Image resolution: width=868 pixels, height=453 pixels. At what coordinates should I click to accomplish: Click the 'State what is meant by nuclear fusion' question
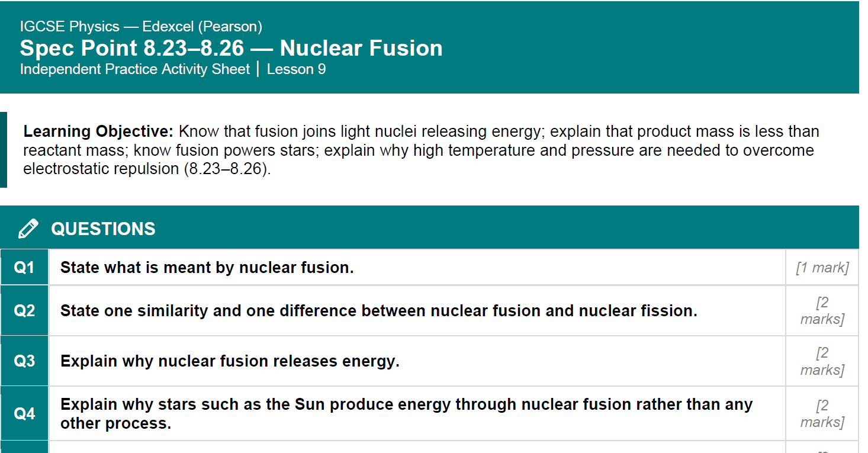(207, 268)
